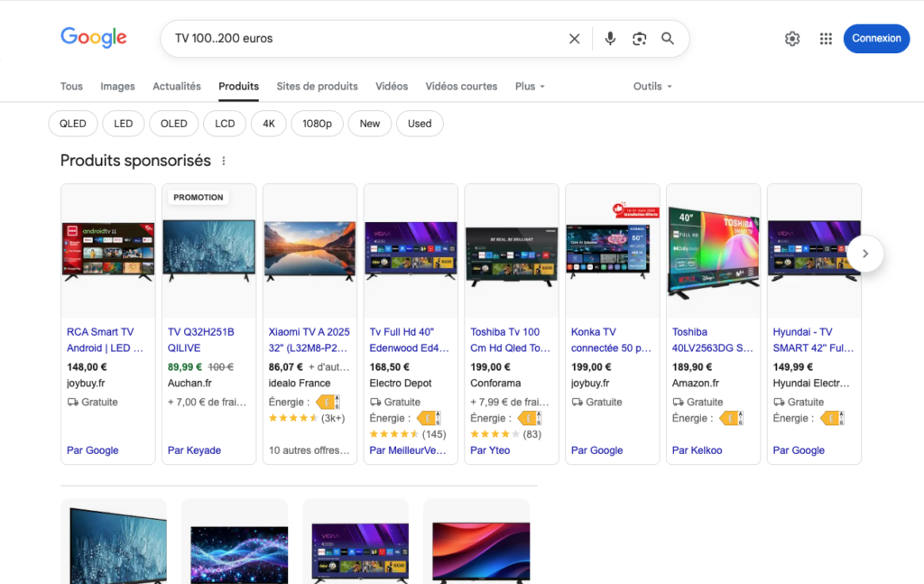Viewport: 924px width, 584px height.
Task: Switch to the Images tab
Action: tap(117, 87)
